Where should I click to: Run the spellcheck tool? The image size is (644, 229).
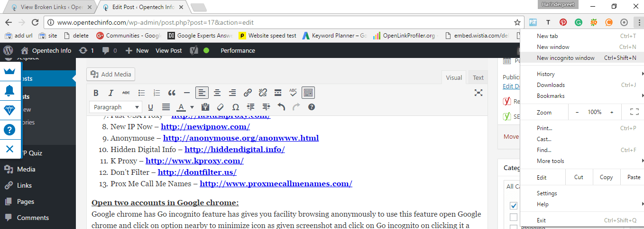coord(293,93)
